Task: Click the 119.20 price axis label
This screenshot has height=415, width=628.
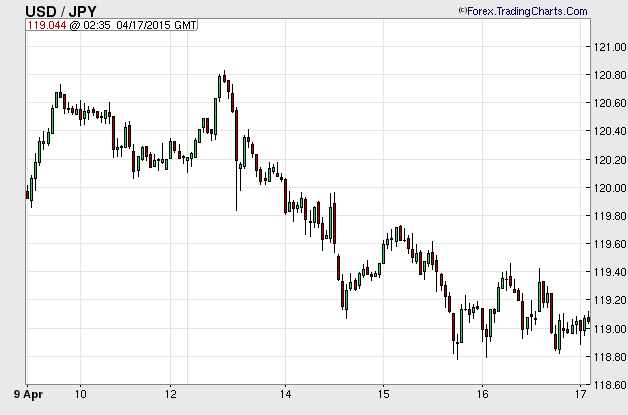Action: click(x=610, y=300)
